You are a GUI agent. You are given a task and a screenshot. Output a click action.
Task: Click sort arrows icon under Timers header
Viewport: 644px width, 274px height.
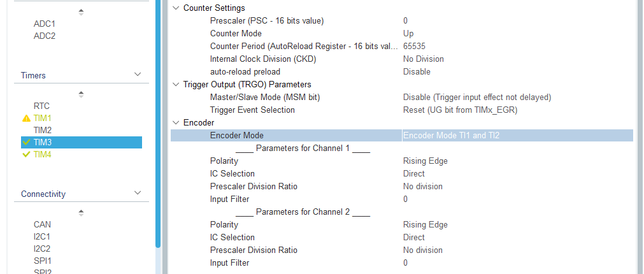point(81,94)
